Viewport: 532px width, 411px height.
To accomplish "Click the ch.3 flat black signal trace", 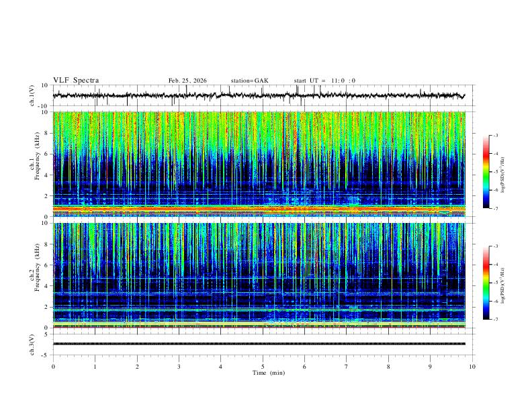I will (259, 344).
